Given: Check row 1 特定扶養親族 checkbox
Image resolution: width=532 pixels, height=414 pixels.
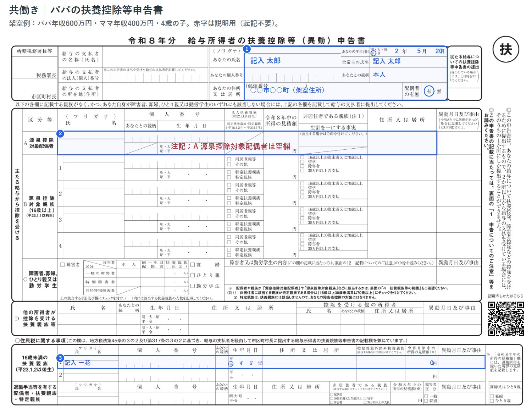Looking at the screenshot, I should tap(229, 172).
